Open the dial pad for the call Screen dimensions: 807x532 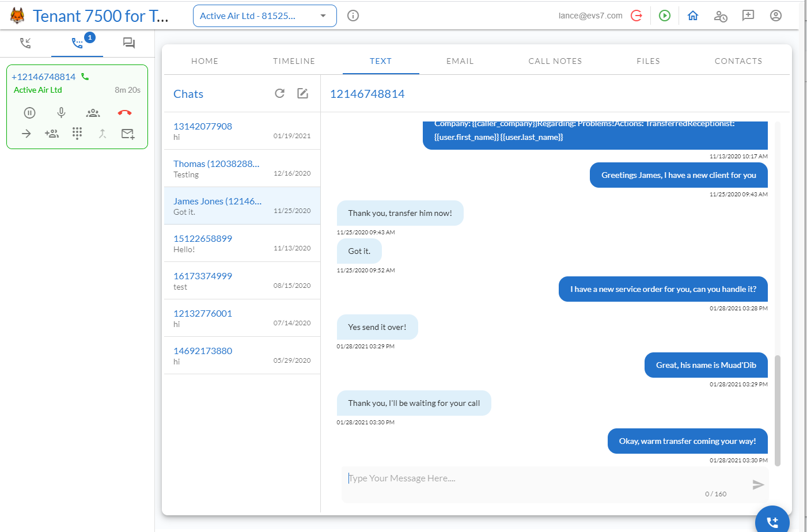[77, 133]
